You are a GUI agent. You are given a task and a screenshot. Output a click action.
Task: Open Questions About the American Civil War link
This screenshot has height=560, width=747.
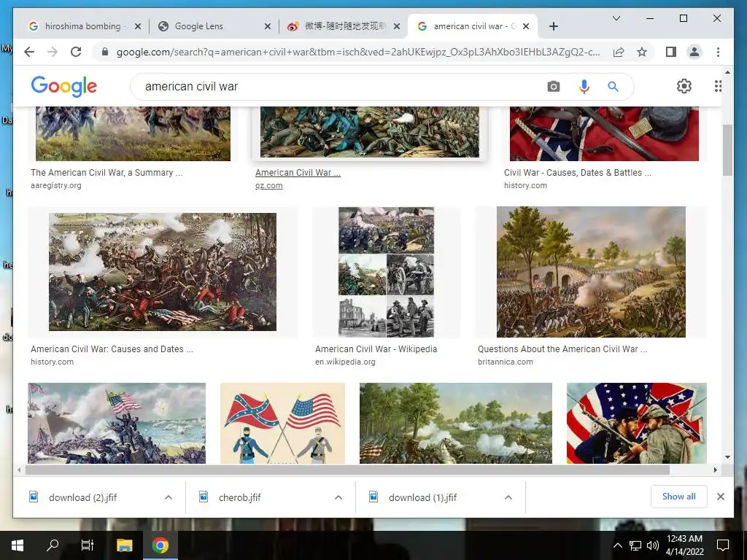[562, 349]
